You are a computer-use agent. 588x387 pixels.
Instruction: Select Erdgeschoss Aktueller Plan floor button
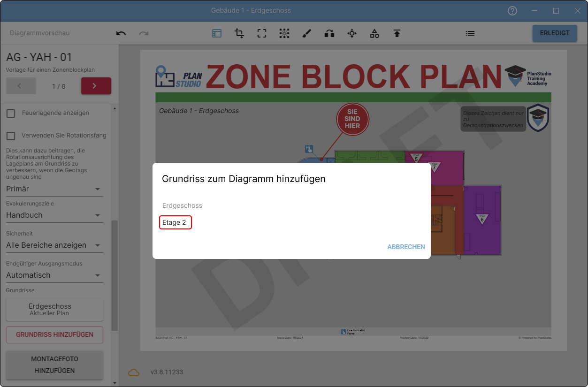[x=54, y=309]
